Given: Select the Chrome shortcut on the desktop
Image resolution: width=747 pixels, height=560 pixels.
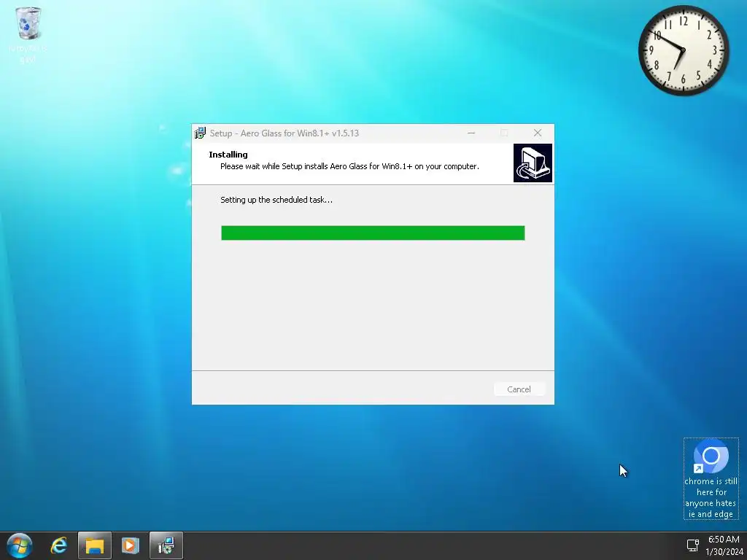Looking at the screenshot, I should click(x=711, y=478).
